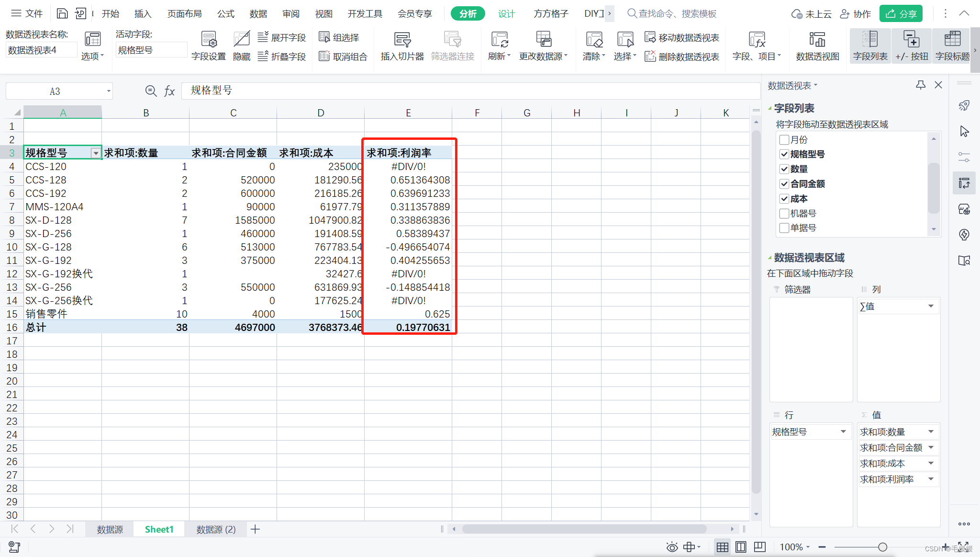Adjust the zoom slider handle
The height and width of the screenshot is (557, 980).
[x=882, y=547]
